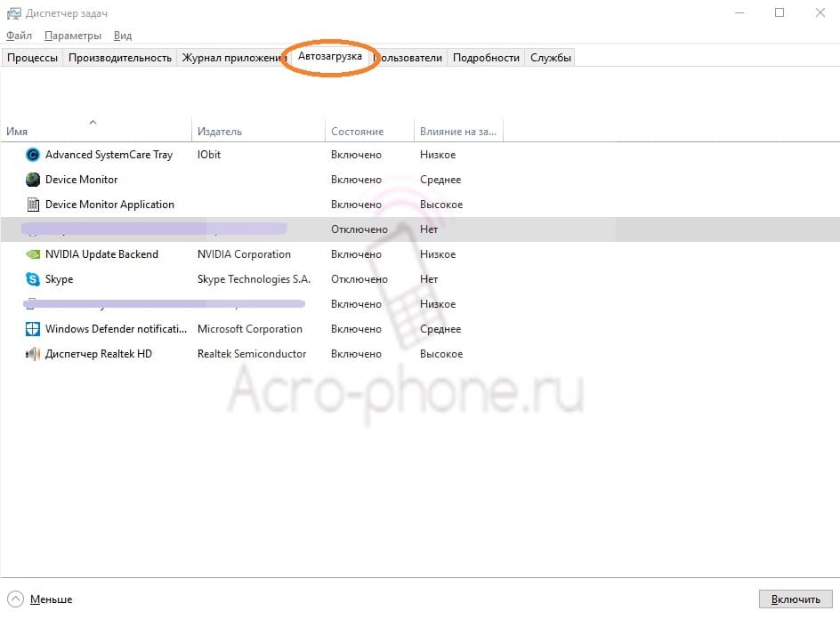The width and height of the screenshot is (840, 619).
Task: Click Нет impact in the Skype row
Action: 429,279
